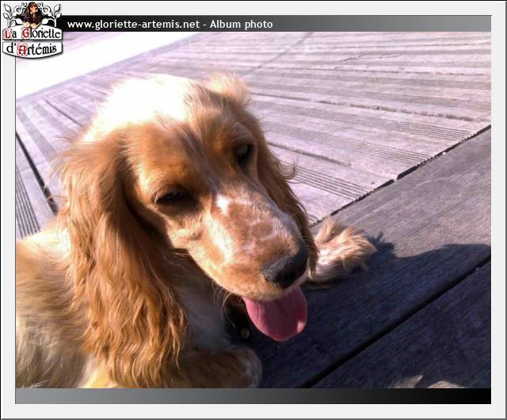Click the gradient bar beneath the photo

pos(253,396)
